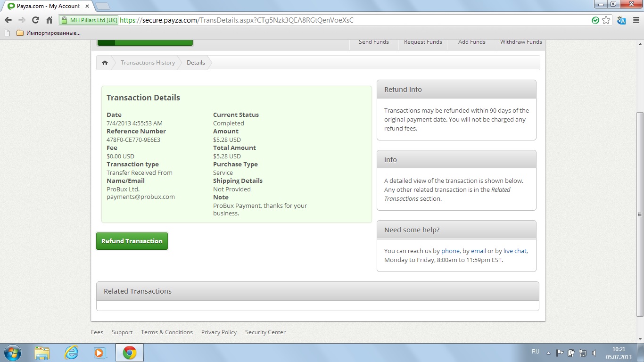Viewport: 644px width, 362px height.
Task: Open the Terms & Conditions footer link
Action: (x=167, y=332)
